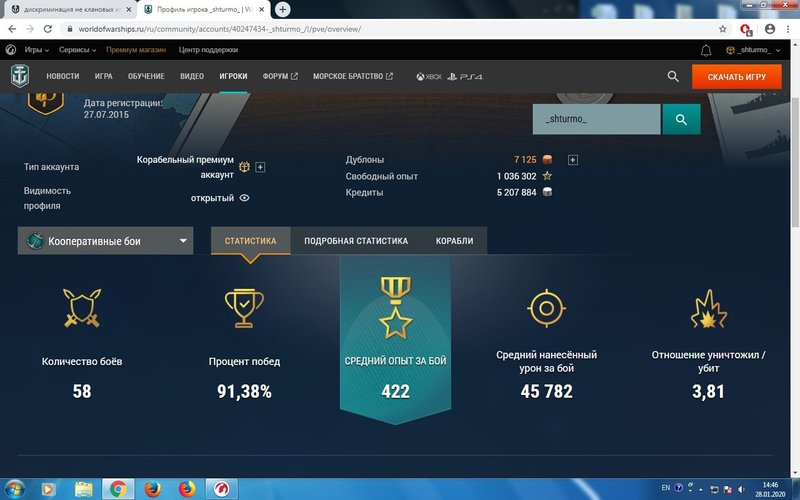Open the Центр поддержки link
The image size is (800, 500).
208,50
